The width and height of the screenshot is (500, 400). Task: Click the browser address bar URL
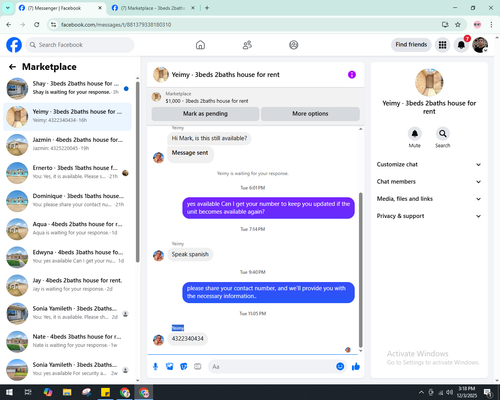click(116, 25)
